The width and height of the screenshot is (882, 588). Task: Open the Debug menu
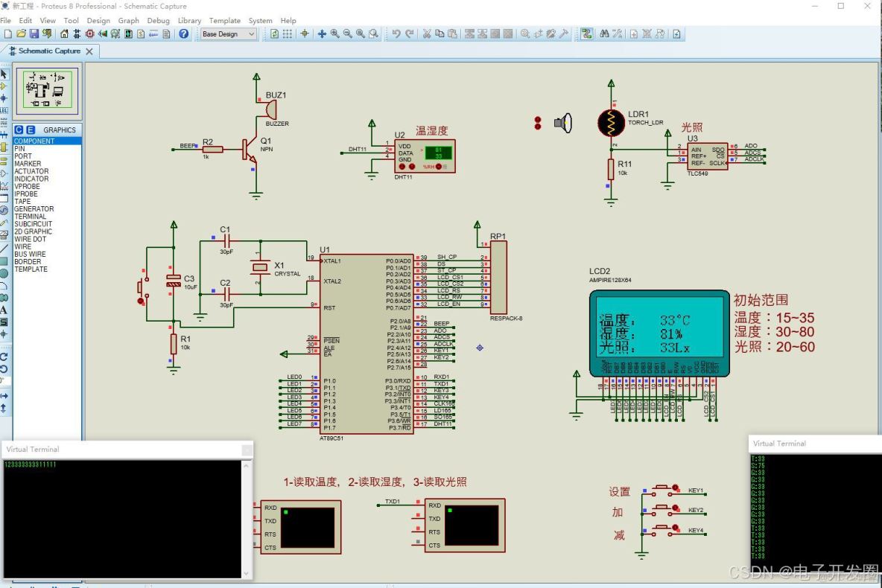[158, 21]
